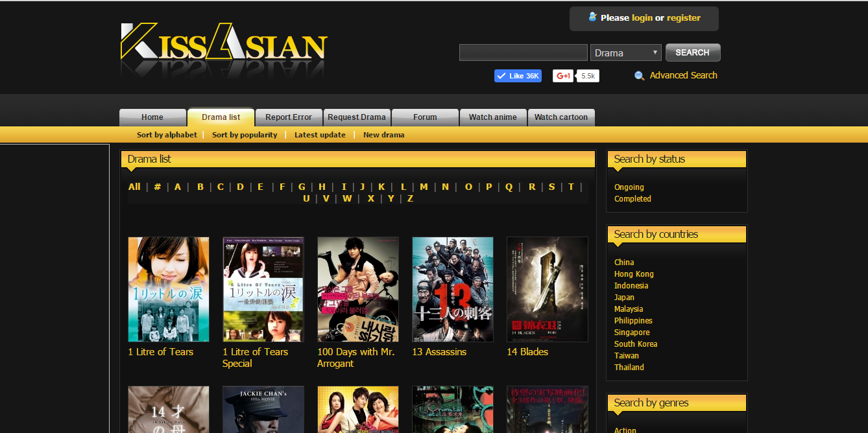This screenshot has height=433, width=868.
Task: Filter drama list by letter A
Action: (178, 187)
